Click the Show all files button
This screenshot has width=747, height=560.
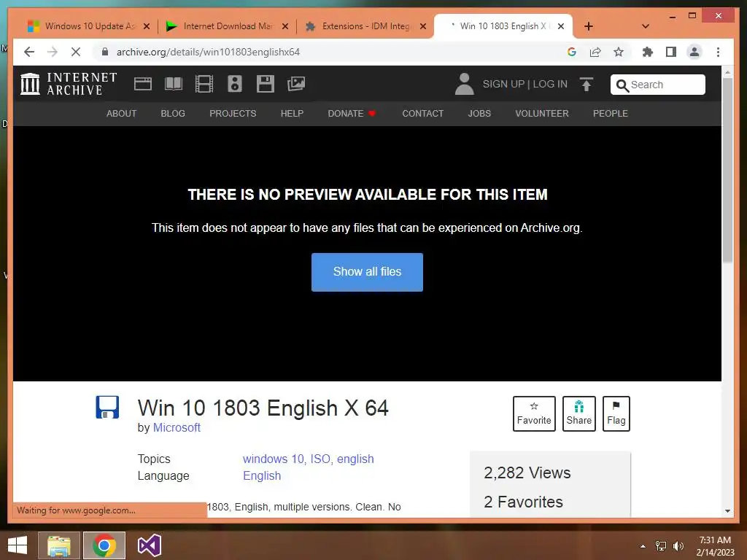tap(368, 272)
